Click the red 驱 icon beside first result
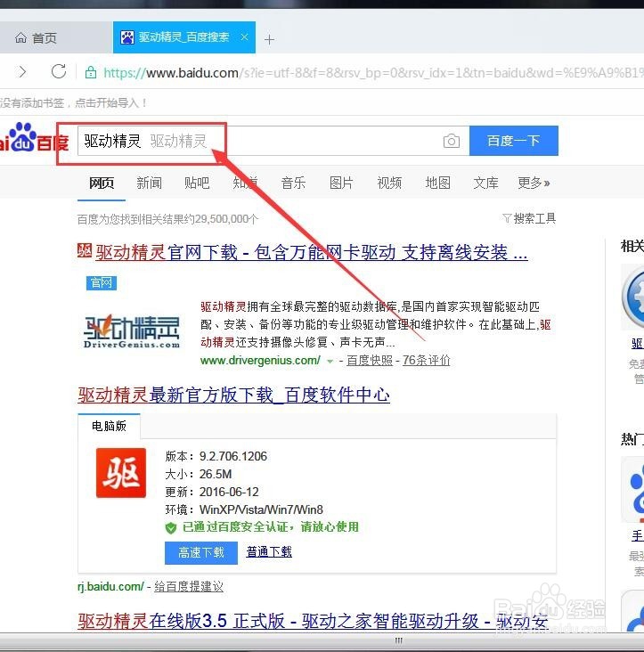Viewport: 644px width, 652px height. point(85,250)
